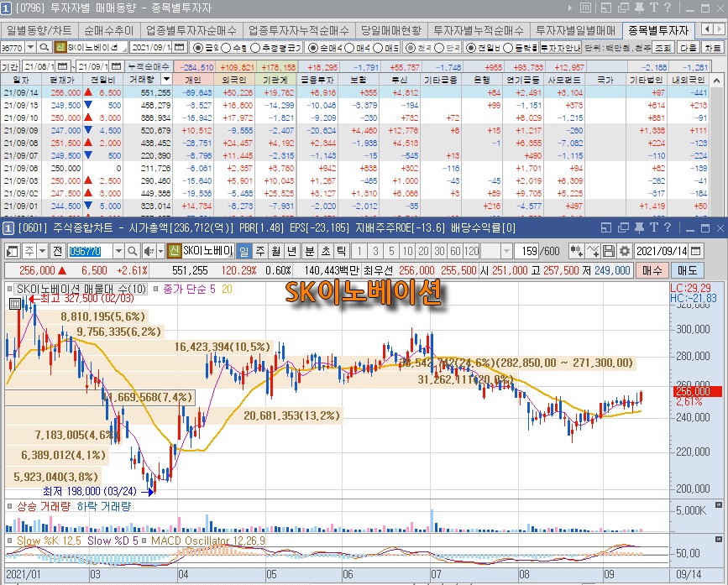Image resolution: width=728 pixels, height=585 pixels.
Task: Select the 60 interval button
Action: pyautogui.click(x=455, y=252)
